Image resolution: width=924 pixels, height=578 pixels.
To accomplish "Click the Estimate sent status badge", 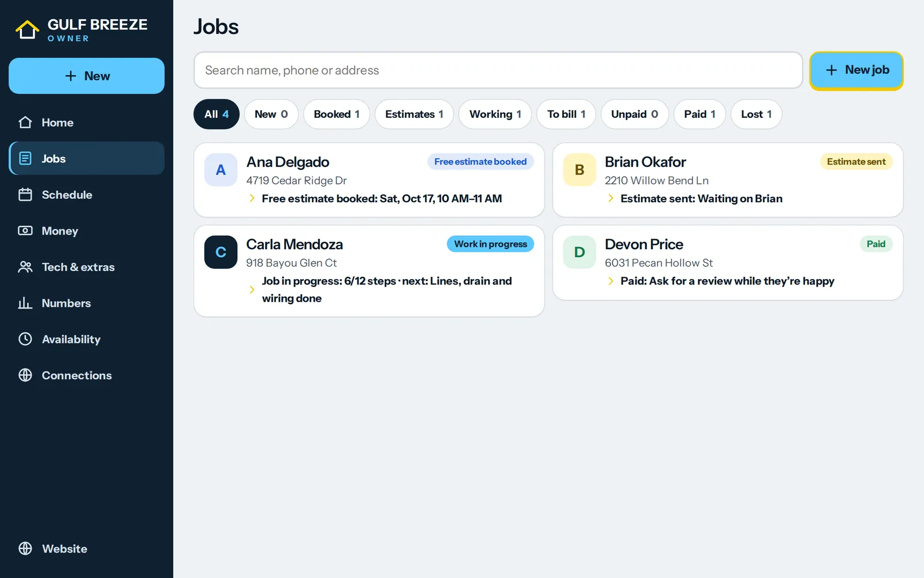I will [856, 162].
